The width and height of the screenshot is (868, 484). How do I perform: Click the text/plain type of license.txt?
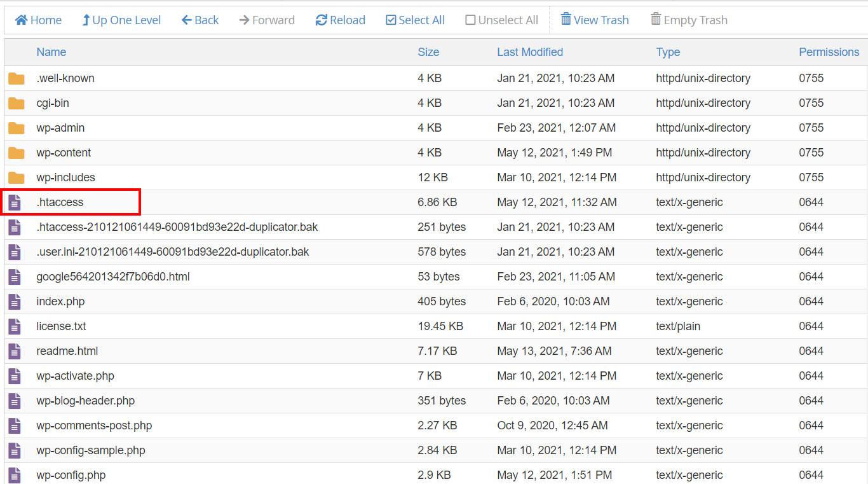pos(678,326)
